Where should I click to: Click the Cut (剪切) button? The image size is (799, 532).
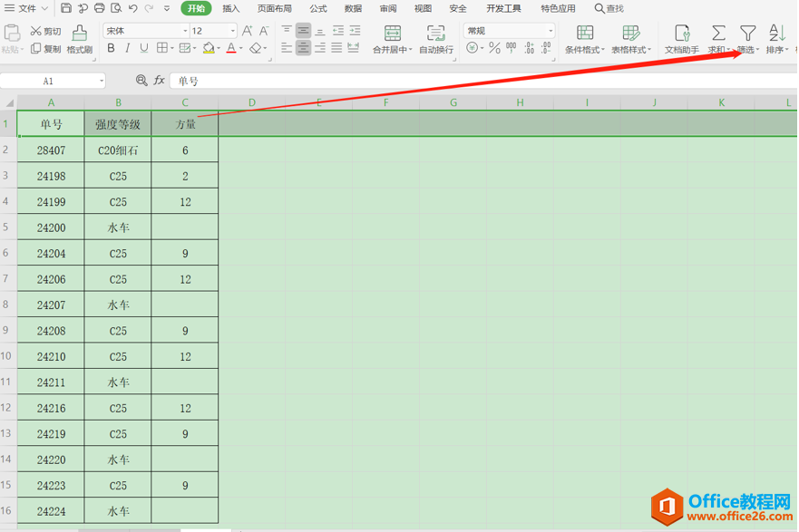[45, 31]
